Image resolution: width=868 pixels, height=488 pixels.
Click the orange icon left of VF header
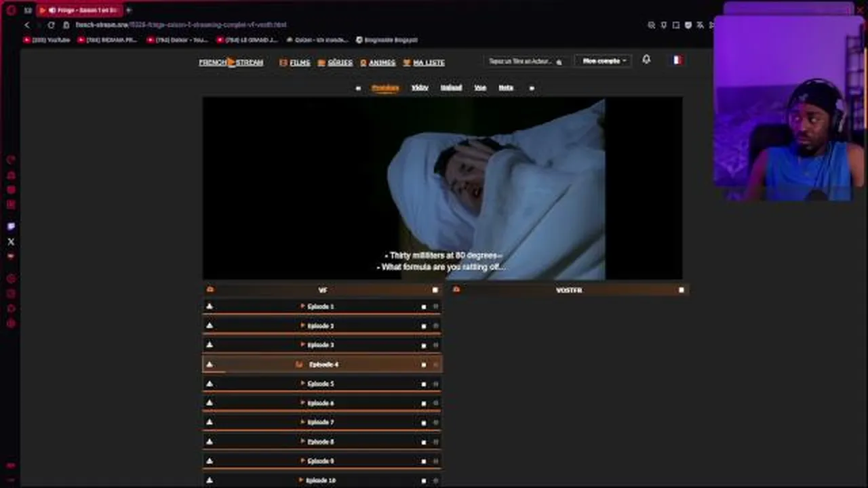pos(210,289)
